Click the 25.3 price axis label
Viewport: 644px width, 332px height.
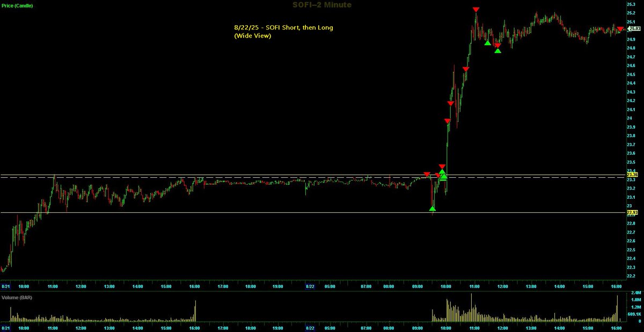pos(631,4)
